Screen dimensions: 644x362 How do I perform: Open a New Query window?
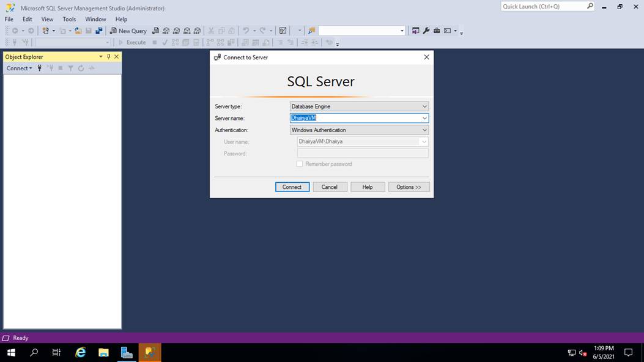pos(128,30)
